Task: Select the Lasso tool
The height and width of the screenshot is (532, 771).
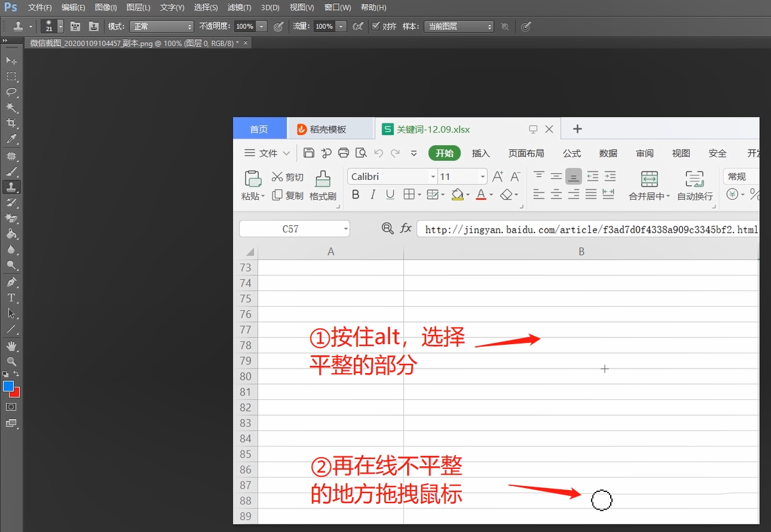Action: pyautogui.click(x=11, y=92)
